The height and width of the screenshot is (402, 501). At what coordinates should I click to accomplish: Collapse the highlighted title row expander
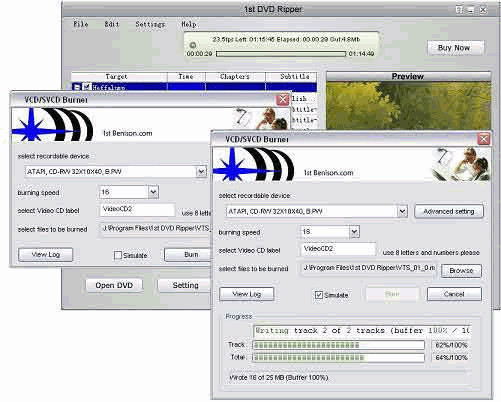[x=77, y=87]
